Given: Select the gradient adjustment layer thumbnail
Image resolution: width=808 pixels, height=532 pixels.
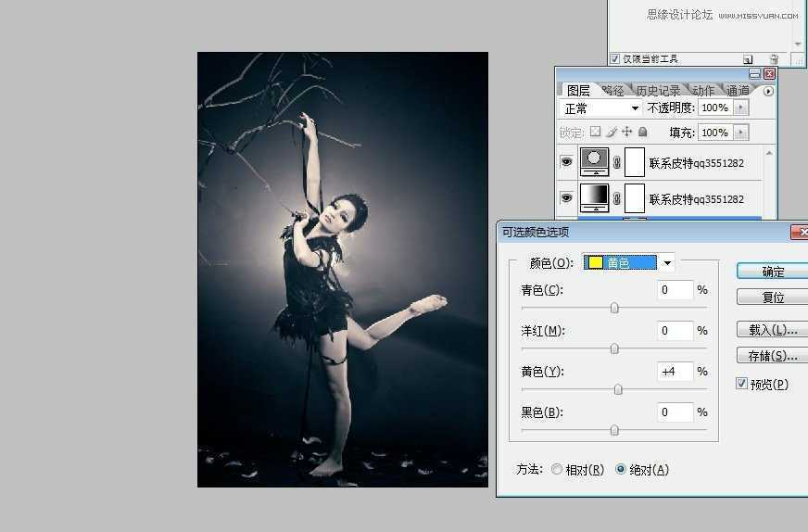Looking at the screenshot, I should click(594, 198).
